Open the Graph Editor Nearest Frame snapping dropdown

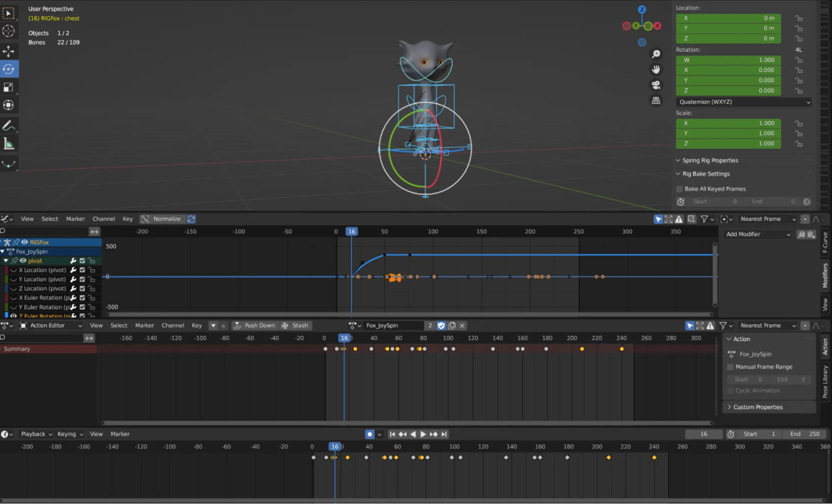(768, 219)
